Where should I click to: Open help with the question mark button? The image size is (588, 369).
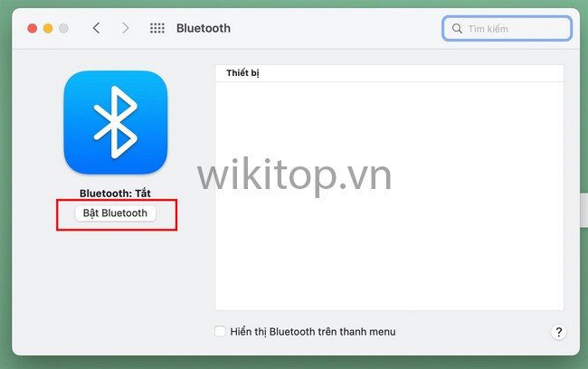pos(559,332)
